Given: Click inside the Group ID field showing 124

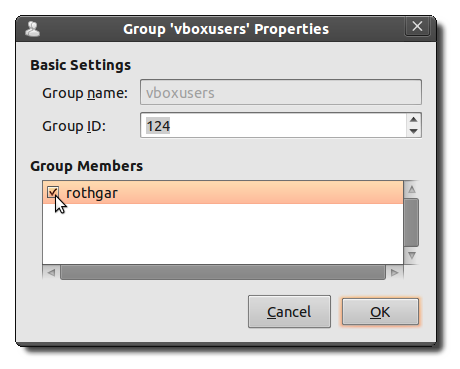Looking at the screenshot, I should (273, 125).
